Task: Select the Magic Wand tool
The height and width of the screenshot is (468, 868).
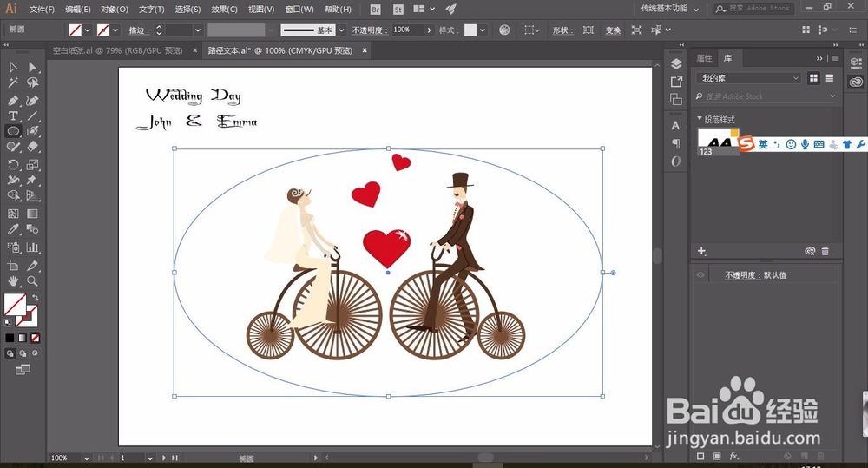Action: click(x=13, y=82)
